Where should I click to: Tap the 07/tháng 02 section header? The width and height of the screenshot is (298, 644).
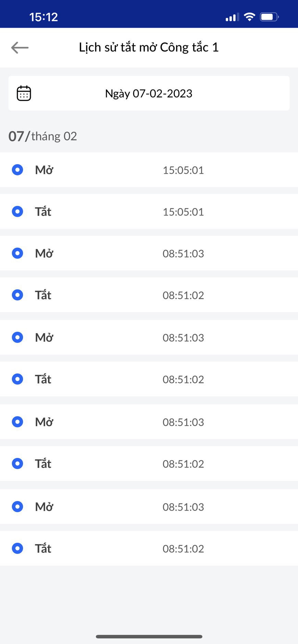[x=43, y=136]
